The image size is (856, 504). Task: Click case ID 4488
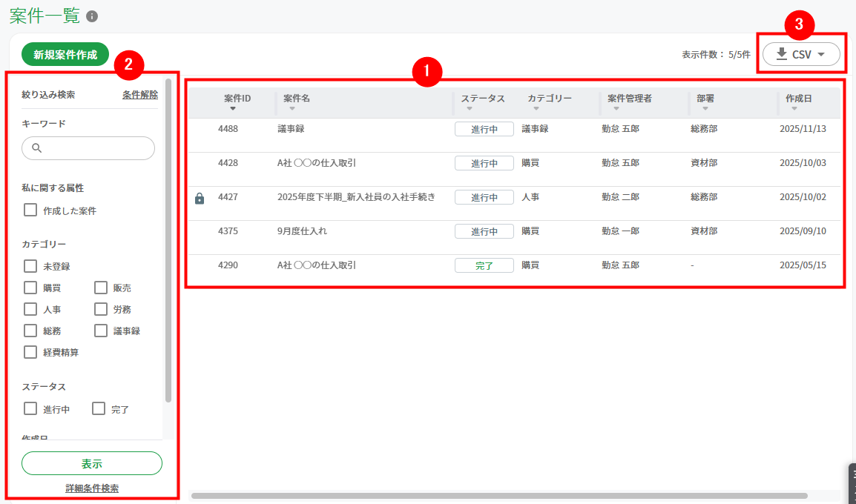(x=228, y=129)
